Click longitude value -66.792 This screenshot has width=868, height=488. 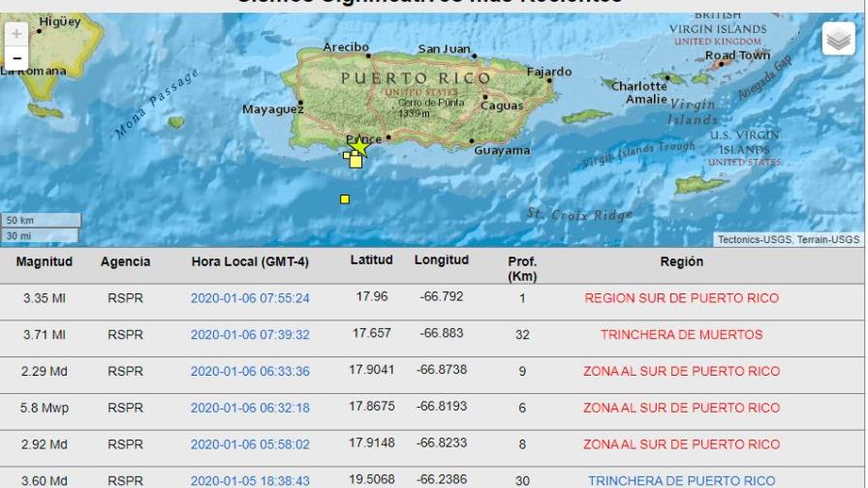pos(442,296)
